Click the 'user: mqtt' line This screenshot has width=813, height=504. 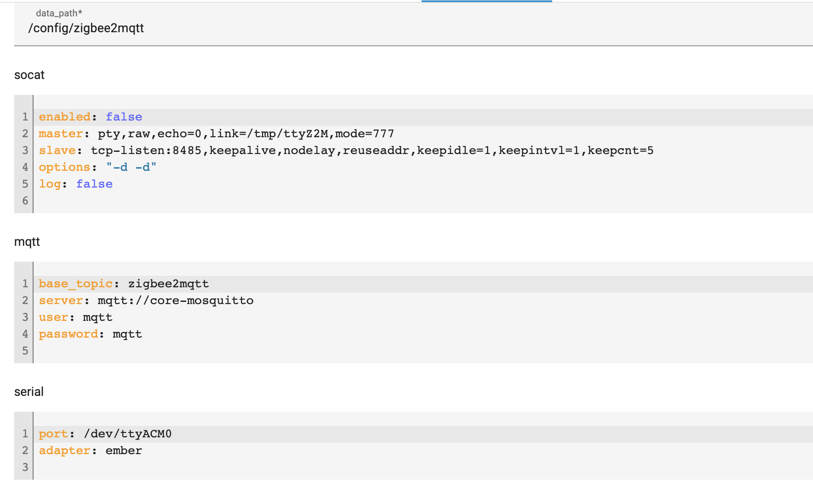point(423,317)
